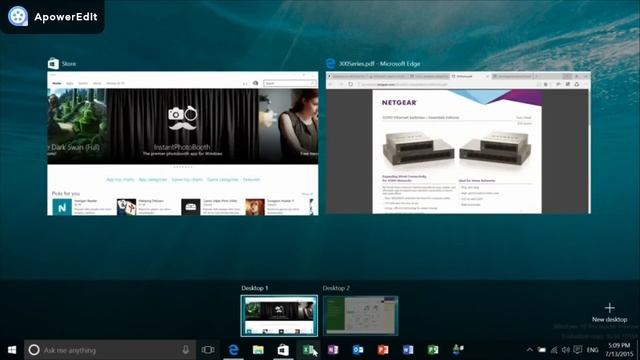Open the network tray icon
Image resolution: width=640 pixels, height=360 pixels.
coord(554,350)
